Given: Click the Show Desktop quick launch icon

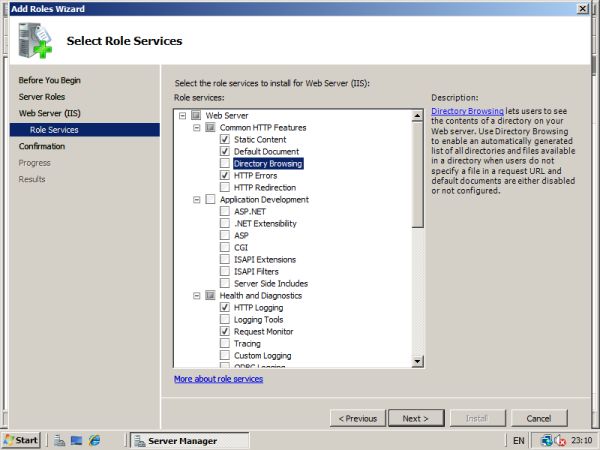Looking at the screenshot, I should point(76,440).
